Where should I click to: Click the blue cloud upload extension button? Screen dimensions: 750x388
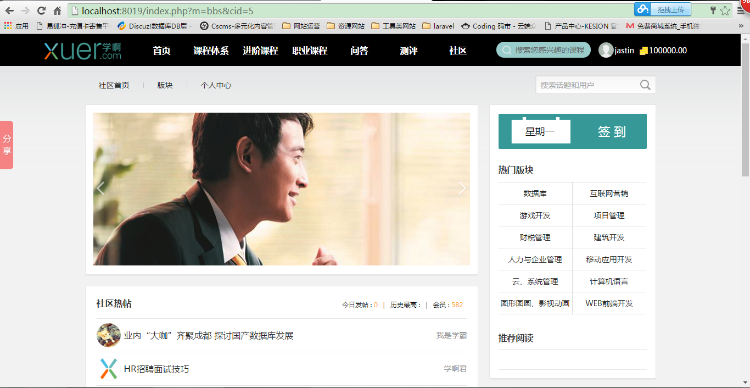point(663,9)
